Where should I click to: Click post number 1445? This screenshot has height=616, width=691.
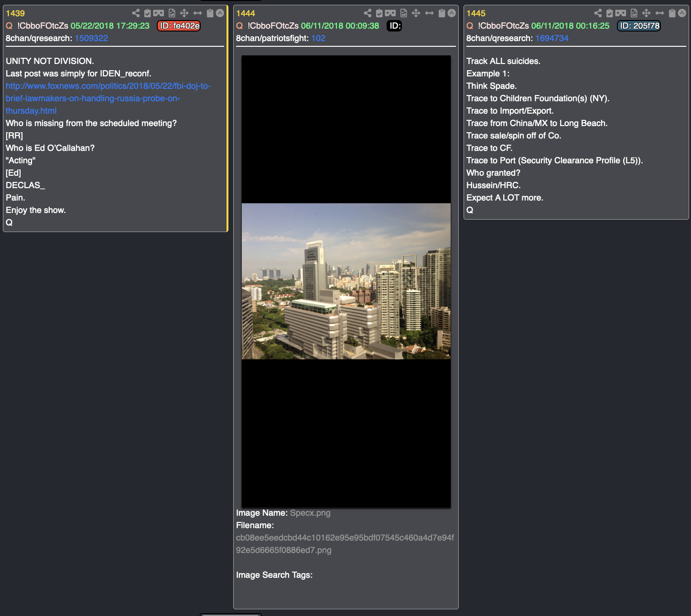tap(476, 13)
